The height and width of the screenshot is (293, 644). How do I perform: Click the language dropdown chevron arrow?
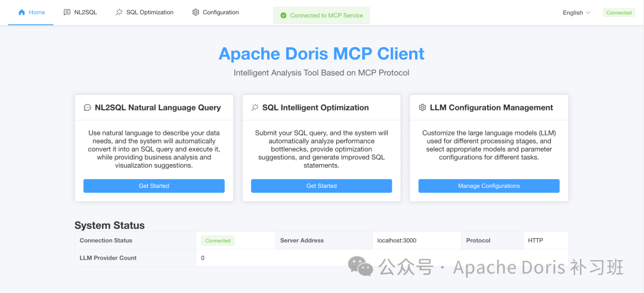tap(588, 13)
